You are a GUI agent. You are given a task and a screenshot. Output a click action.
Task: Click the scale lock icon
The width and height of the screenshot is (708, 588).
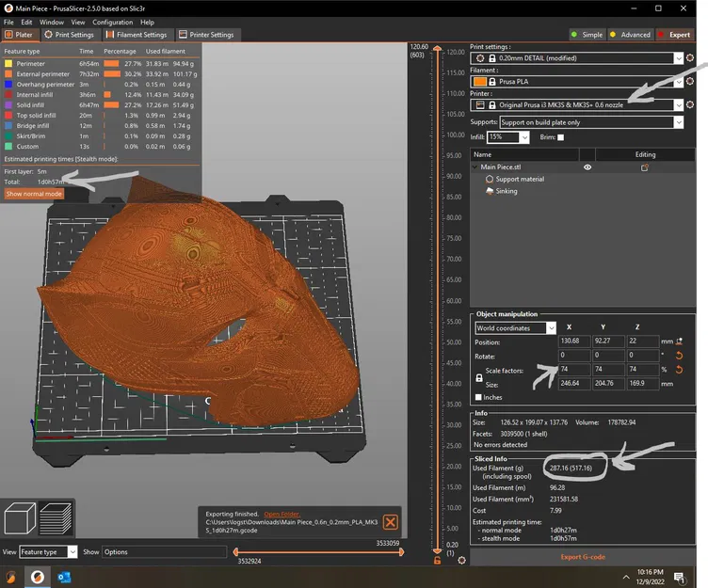coord(480,376)
